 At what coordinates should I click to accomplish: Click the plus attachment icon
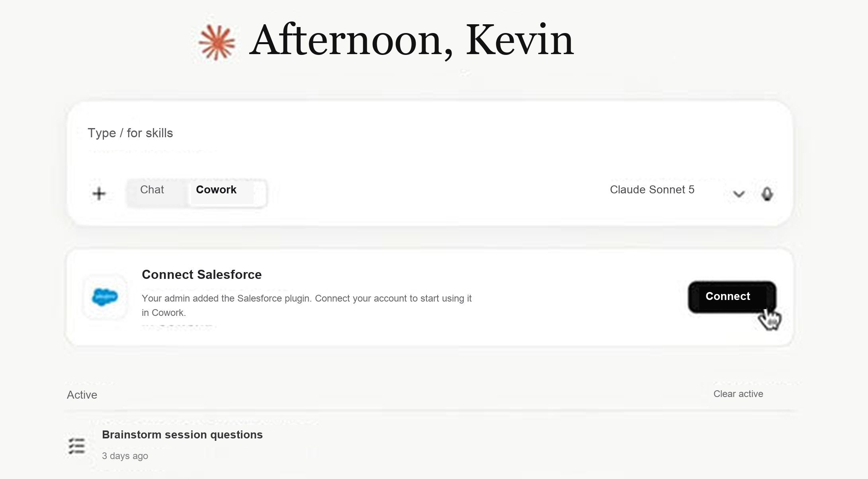[99, 194]
